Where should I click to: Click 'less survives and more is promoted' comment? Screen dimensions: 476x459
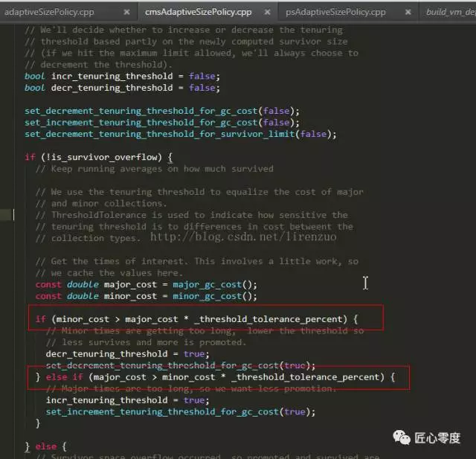coord(146,342)
